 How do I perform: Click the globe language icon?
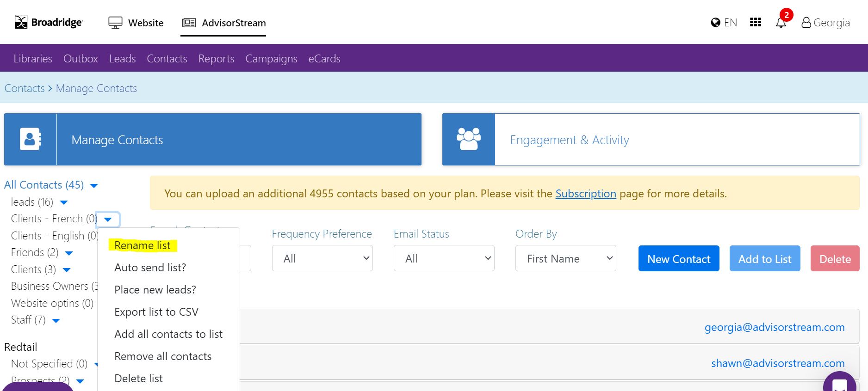pyautogui.click(x=715, y=23)
